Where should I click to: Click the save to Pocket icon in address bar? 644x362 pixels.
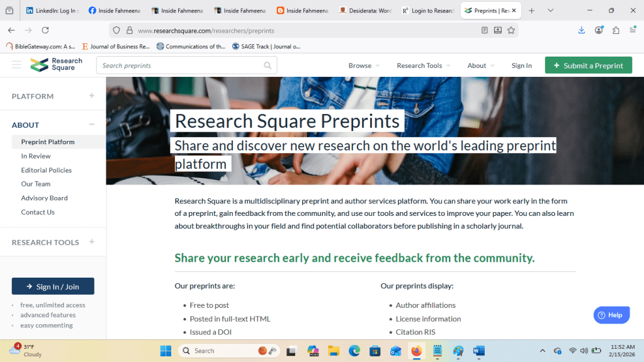[498, 30]
